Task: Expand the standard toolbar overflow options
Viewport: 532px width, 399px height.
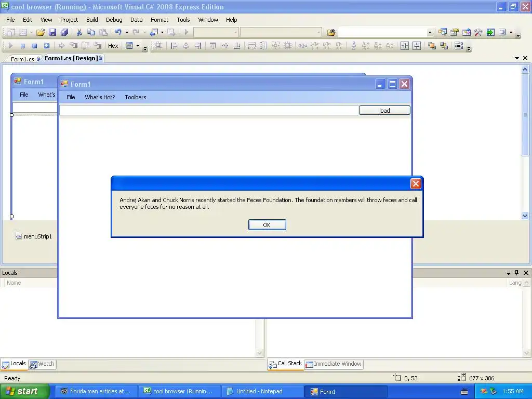Action: point(518,35)
